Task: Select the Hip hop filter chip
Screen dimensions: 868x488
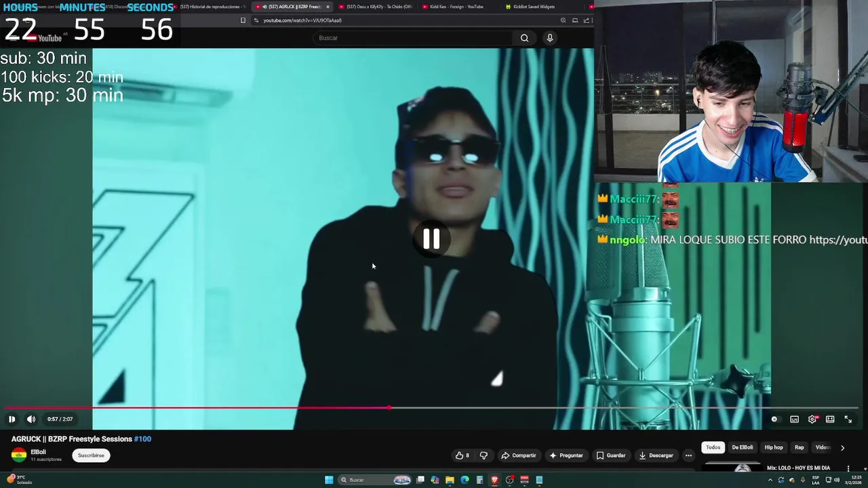Action: point(774,447)
